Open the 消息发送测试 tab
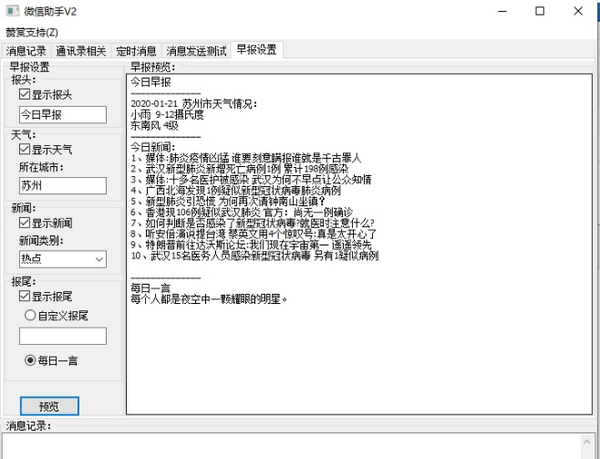Image resolution: width=600 pixels, height=459 pixels. [x=196, y=50]
